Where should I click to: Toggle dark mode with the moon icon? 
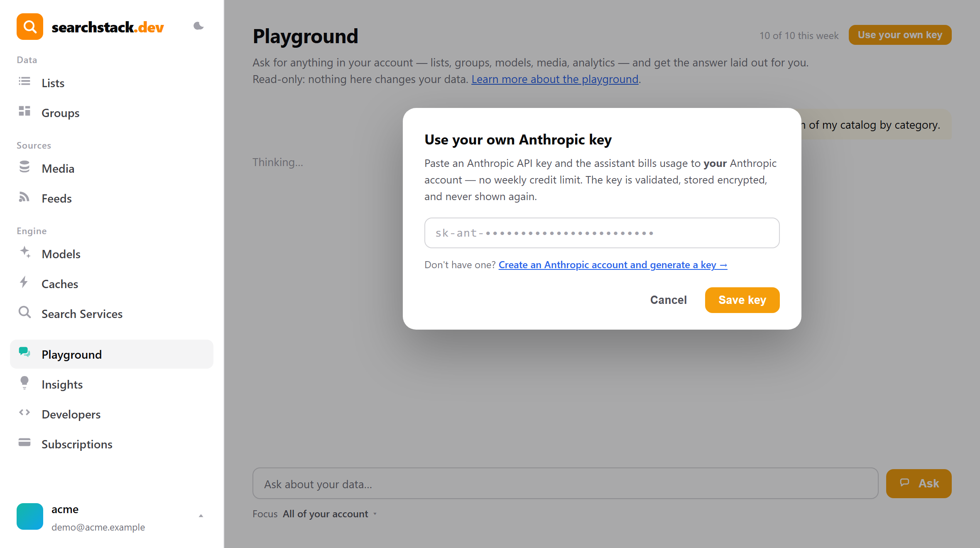click(198, 26)
